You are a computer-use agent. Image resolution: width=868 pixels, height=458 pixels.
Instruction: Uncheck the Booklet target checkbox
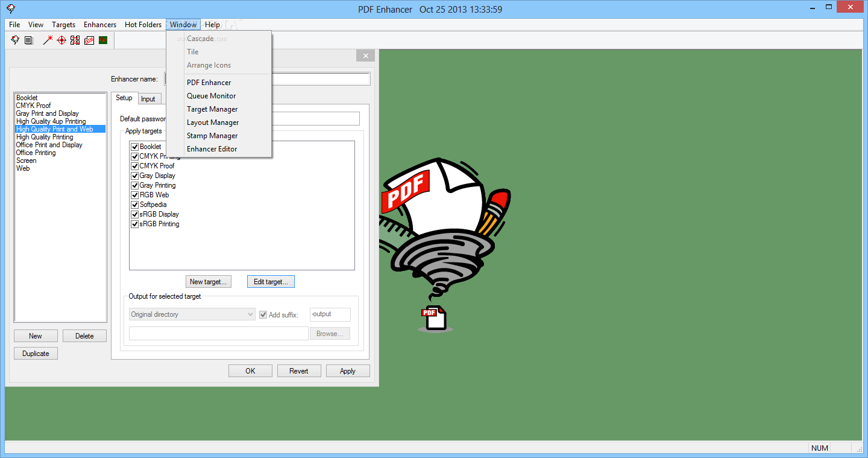[135, 147]
